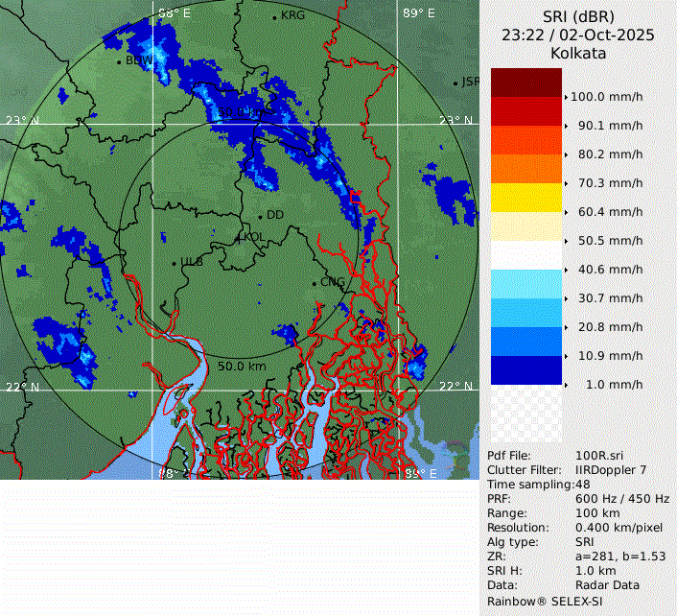Image resolution: width=677 pixels, height=616 pixels.
Task: Click the KRG station dot
Action: [x=275, y=17]
